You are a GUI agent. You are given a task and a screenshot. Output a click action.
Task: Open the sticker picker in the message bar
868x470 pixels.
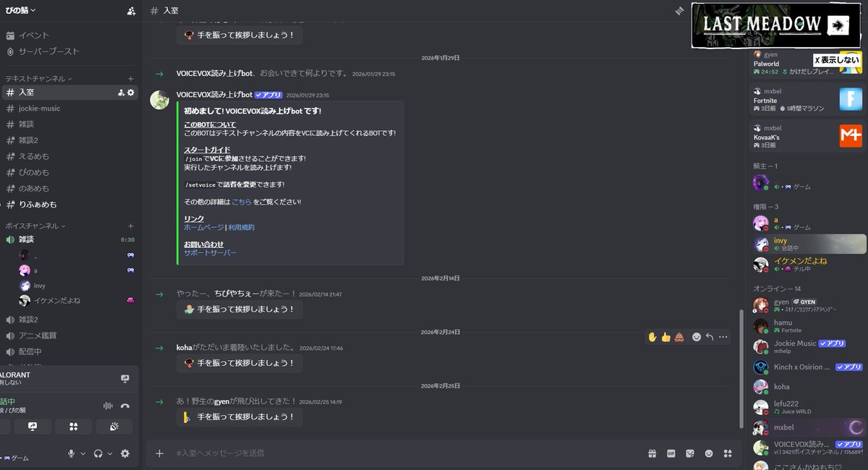[x=689, y=453]
